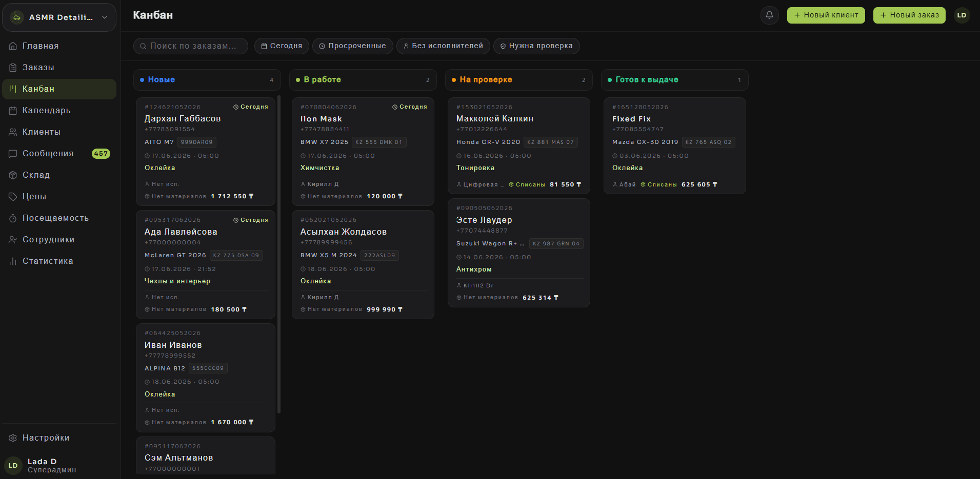Focus the Поиск по заказам search field
Image resolution: width=980 pixels, height=479 pixels.
191,46
